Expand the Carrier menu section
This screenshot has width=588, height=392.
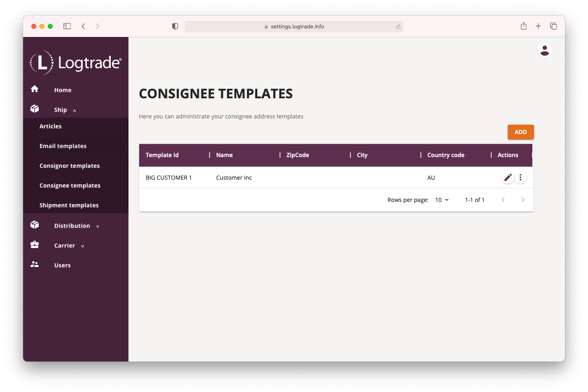pos(82,246)
